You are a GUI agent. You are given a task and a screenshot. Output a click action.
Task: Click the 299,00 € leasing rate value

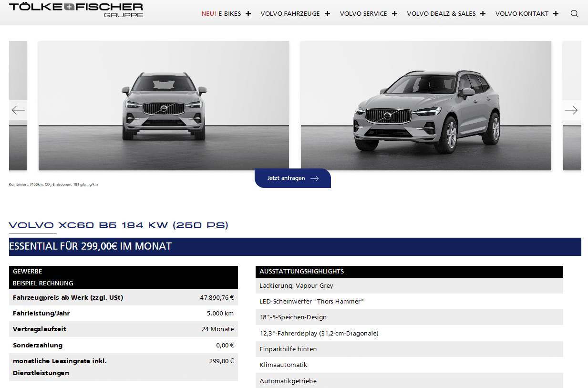pyautogui.click(x=222, y=361)
